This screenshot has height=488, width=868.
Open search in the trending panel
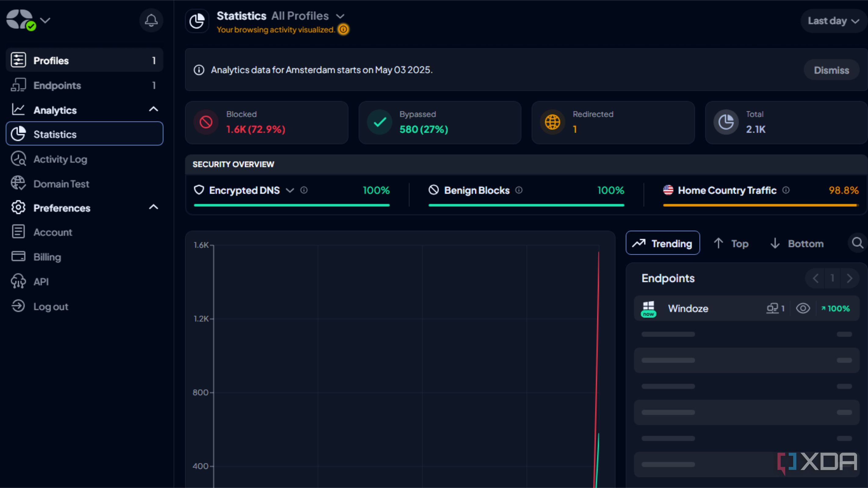tap(857, 243)
